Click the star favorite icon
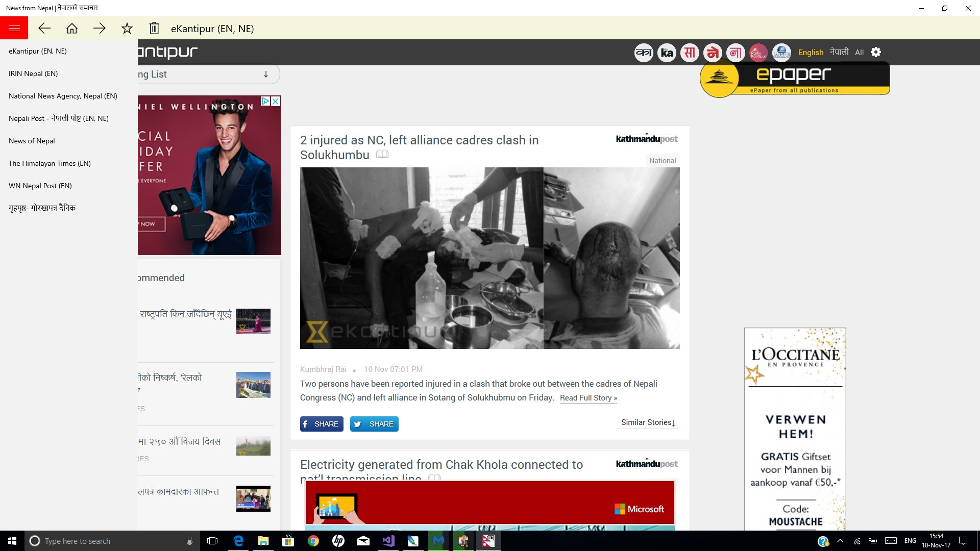Screen dimensions: 980x551 click(x=127, y=29)
